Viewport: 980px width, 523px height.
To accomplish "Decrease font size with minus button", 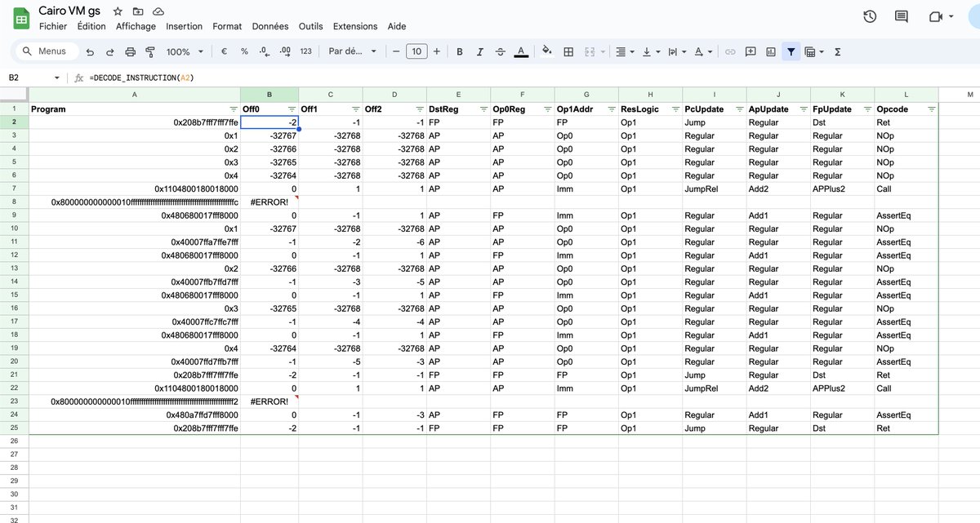I will click(396, 51).
